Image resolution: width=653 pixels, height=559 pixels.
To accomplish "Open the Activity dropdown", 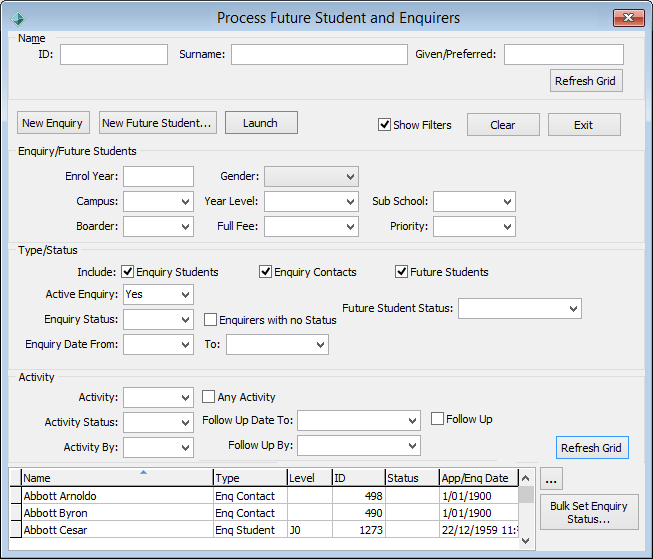I will click(x=158, y=397).
